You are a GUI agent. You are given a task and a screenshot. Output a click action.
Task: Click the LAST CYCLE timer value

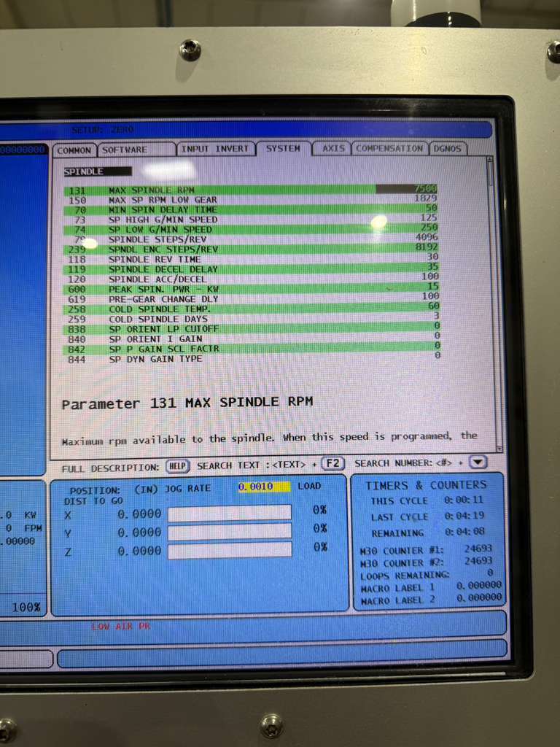pos(464,516)
